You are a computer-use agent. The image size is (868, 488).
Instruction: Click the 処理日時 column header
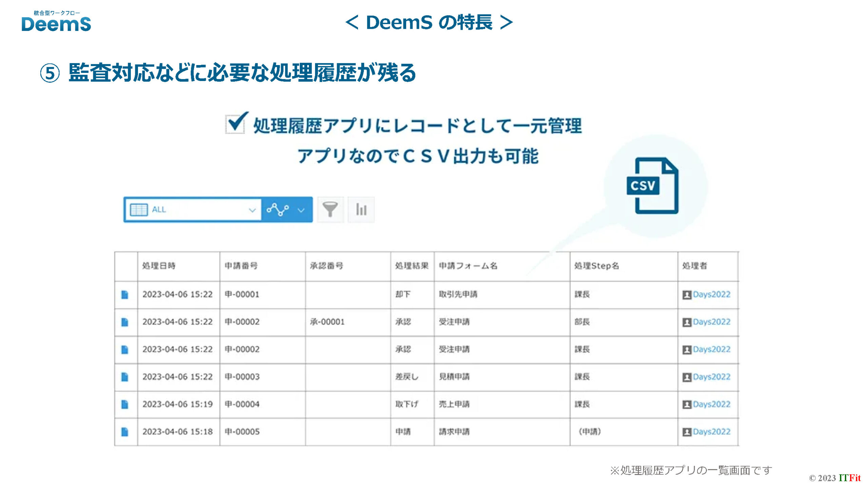tap(159, 266)
